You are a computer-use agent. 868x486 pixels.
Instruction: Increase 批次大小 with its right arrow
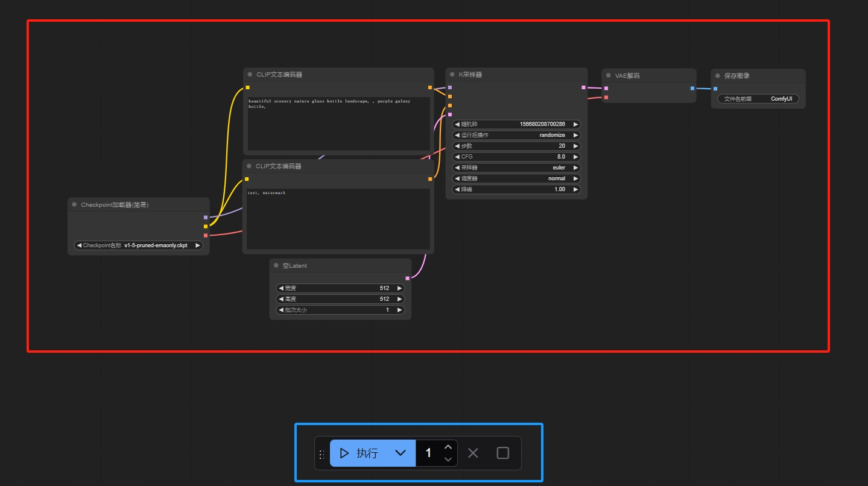pos(399,310)
